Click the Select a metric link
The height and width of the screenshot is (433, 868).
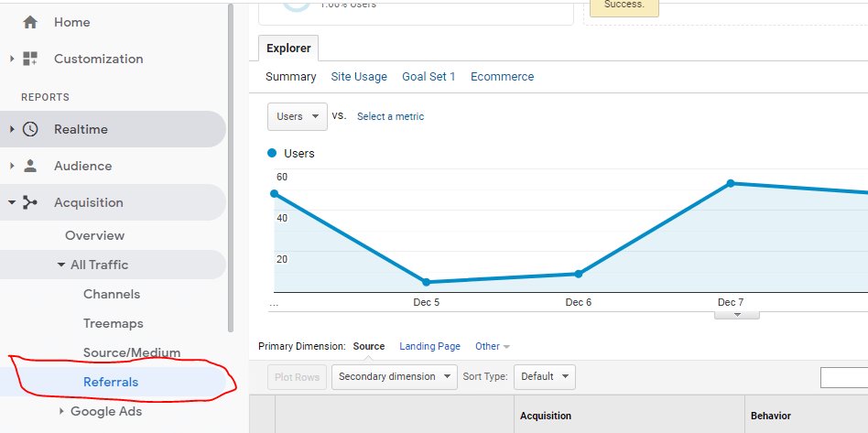(x=390, y=116)
